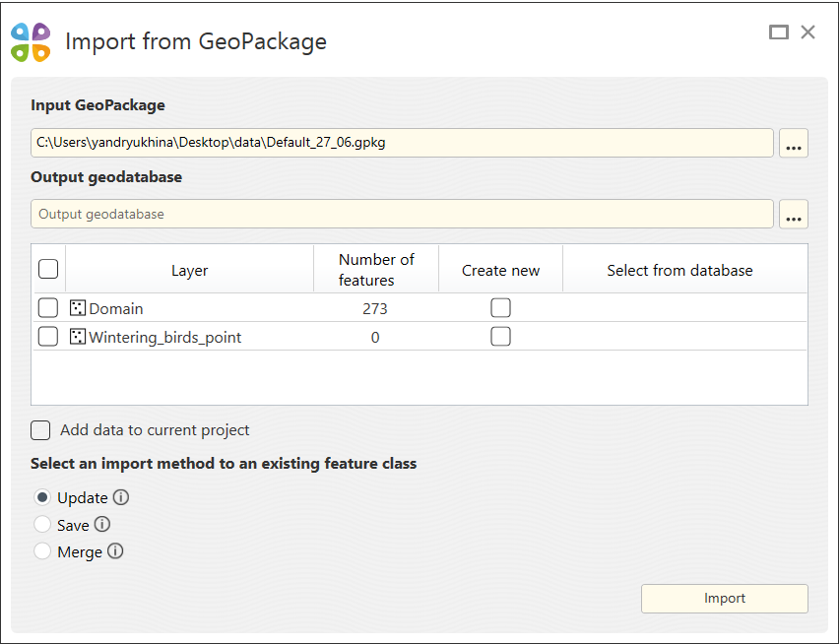Enable Create new for Domain layer
The image size is (840, 644).
501,308
